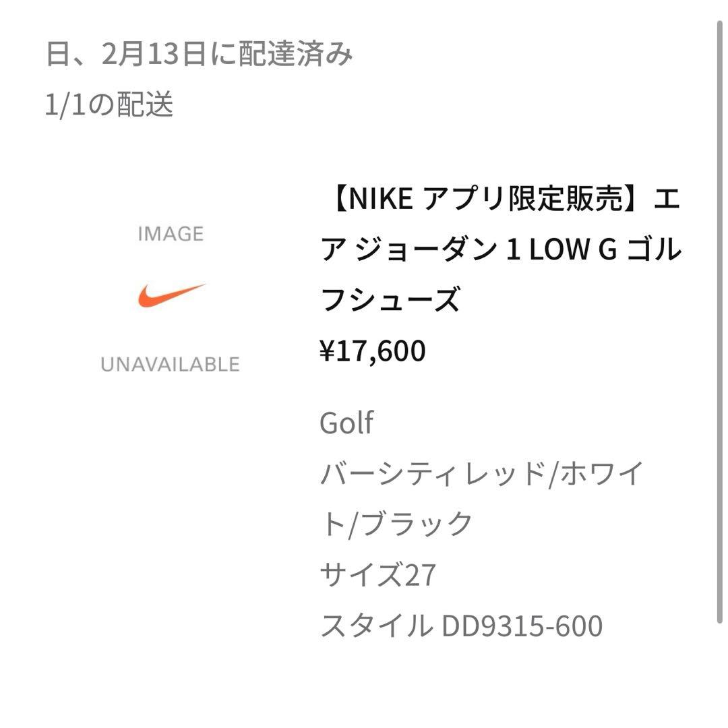Click the DD9315-600 style code
Image resolution: width=728 pixels, height=728 pixels.
(522, 626)
